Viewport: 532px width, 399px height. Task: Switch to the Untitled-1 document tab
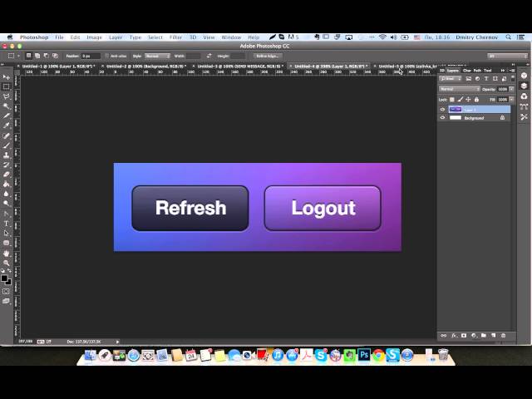point(58,66)
